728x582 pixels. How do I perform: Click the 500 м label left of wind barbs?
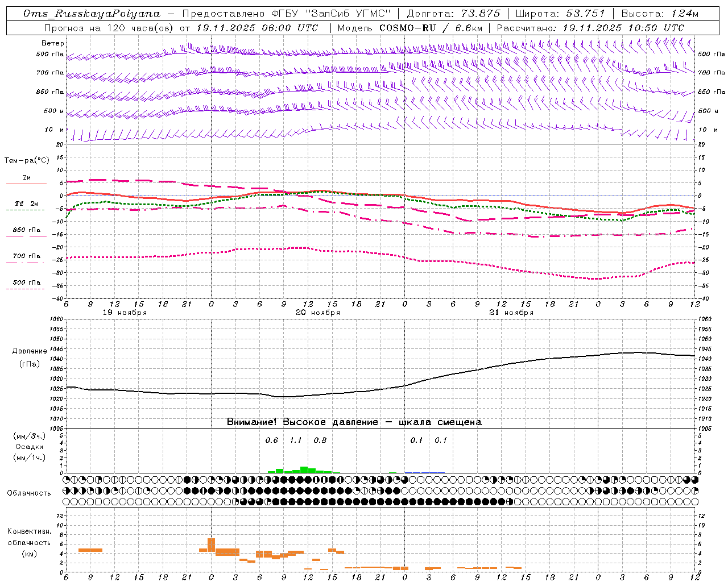coord(54,111)
